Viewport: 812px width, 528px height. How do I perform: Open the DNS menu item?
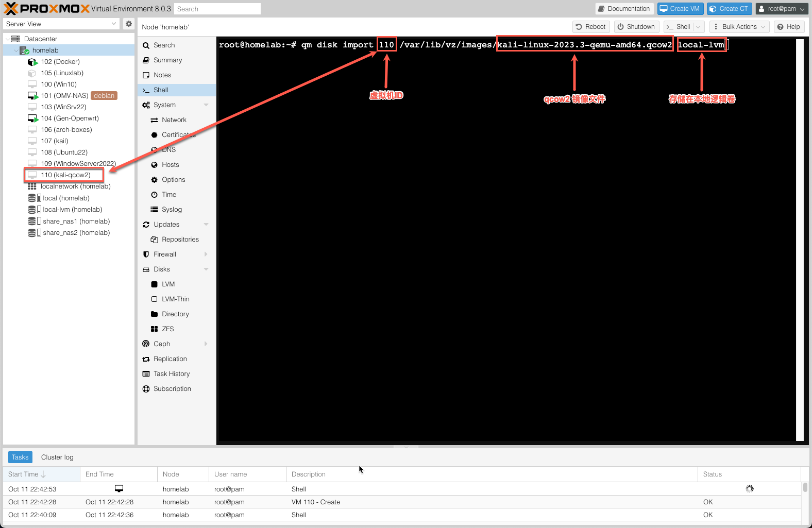tap(177, 150)
